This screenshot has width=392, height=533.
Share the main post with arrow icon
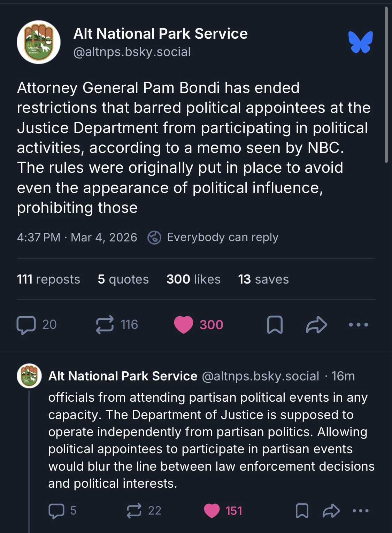pos(316,325)
